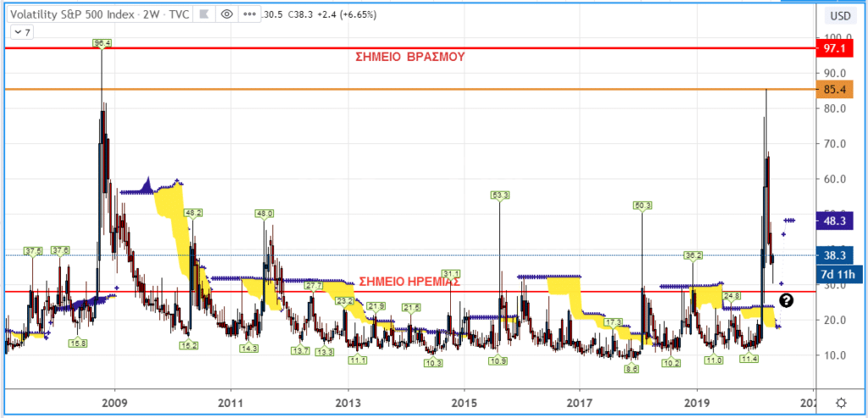Click the blue 38.3 last price label
Screen dimensions: 868x418
[x=834, y=255]
